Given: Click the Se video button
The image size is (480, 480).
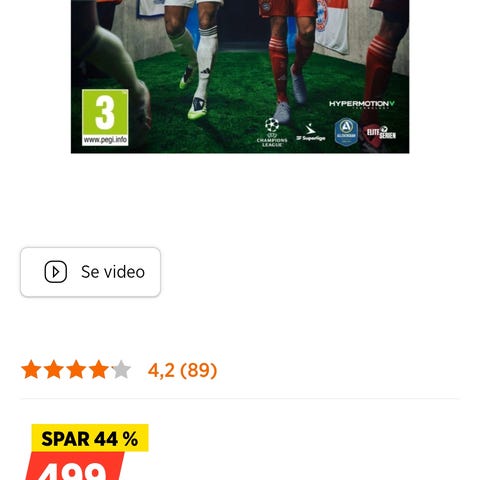Looking at the screenshot, I should pyautogui.click(x=90, y=272).
